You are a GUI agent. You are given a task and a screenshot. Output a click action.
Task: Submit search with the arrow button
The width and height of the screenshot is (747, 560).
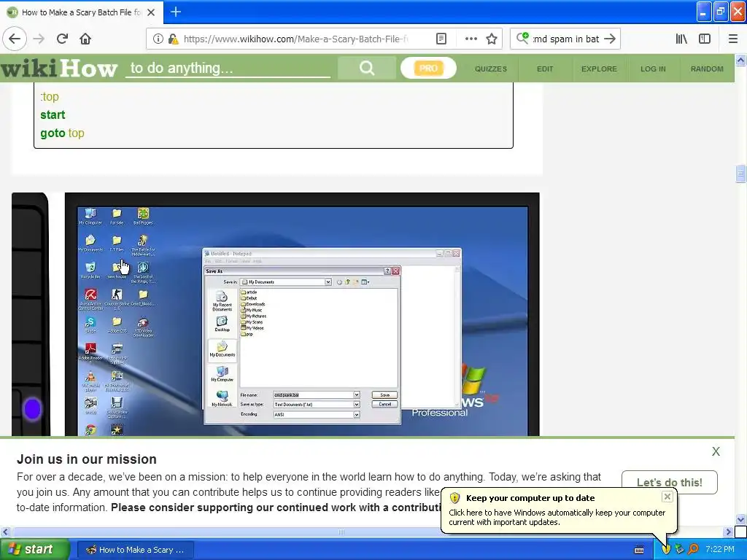[x=610, y=39]
